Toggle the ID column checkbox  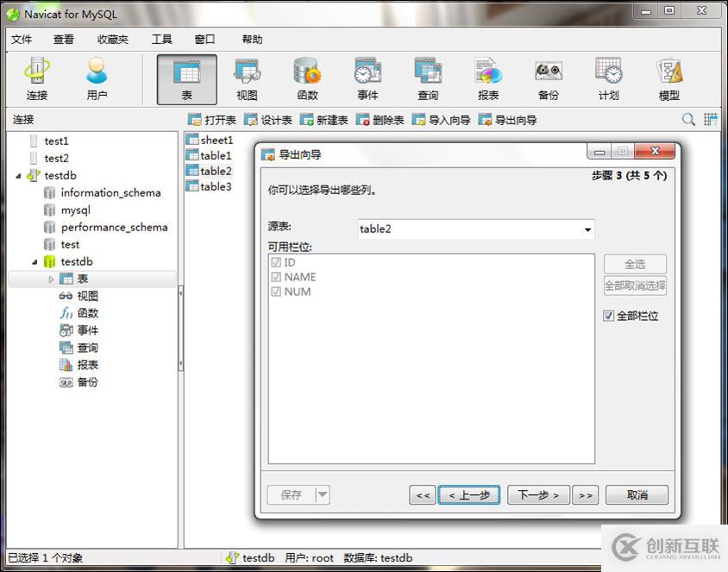(x=276, y=262)
